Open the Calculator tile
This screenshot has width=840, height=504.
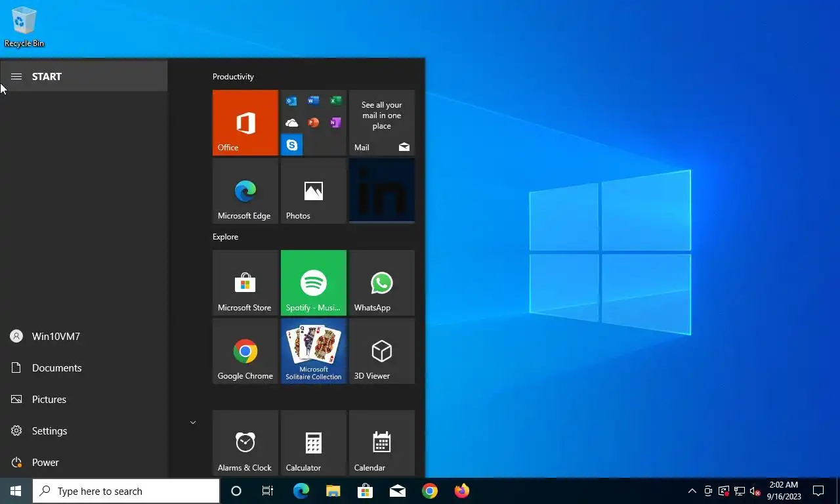point(314,443)
